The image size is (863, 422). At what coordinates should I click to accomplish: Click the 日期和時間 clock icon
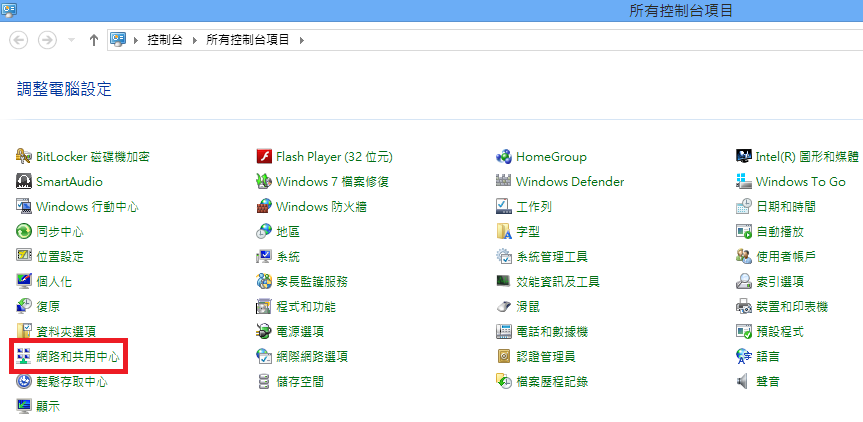[744, 207]
